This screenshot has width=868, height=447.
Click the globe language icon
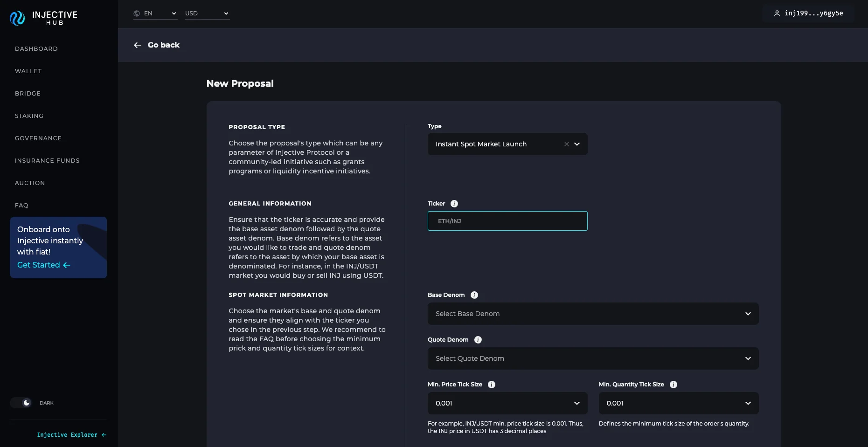137,14
